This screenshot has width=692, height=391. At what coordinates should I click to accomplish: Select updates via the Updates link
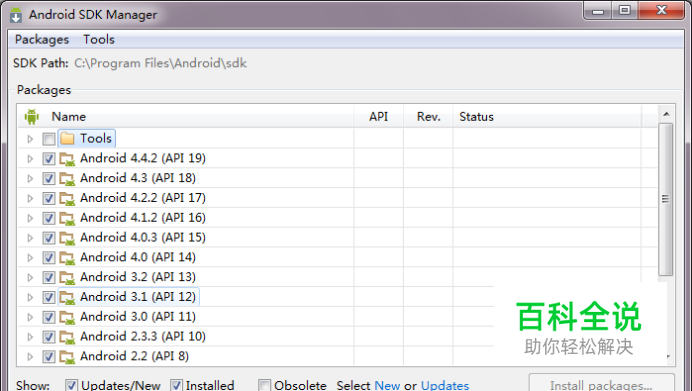point(445,385)
